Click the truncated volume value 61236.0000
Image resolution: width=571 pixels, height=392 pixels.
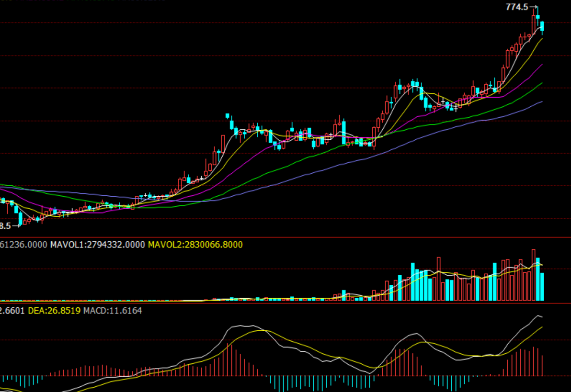23,245
